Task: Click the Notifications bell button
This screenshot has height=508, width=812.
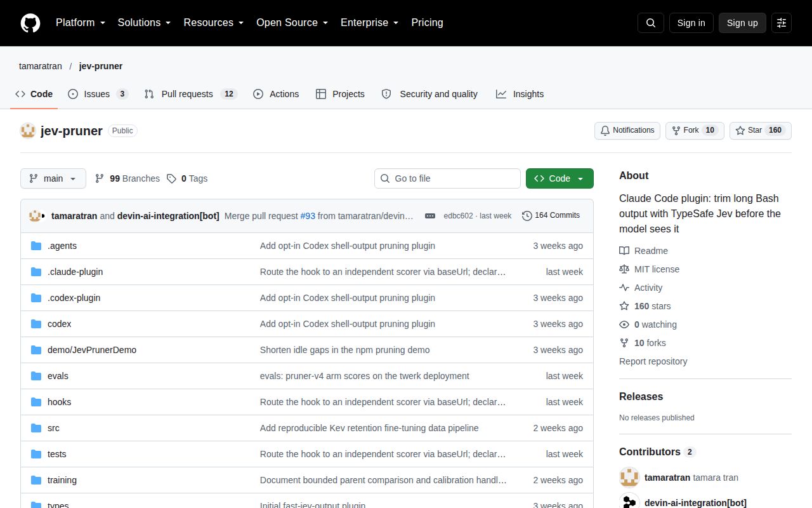Action: pos(627,130)
